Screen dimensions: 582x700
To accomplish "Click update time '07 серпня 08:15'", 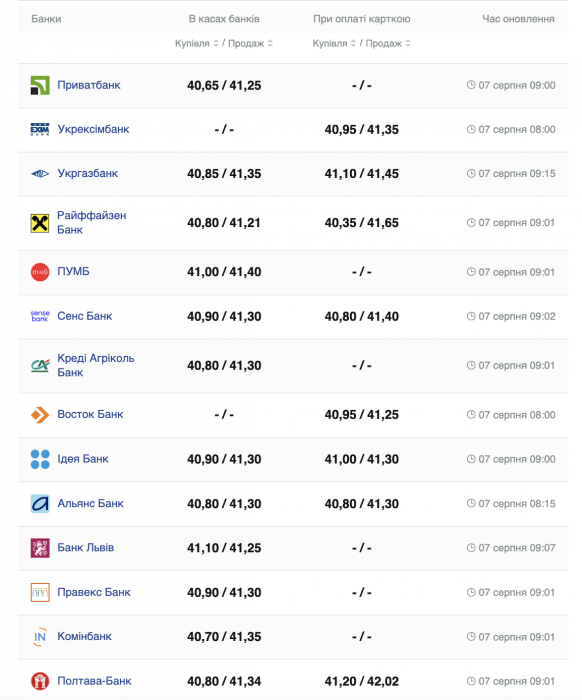I will (517, 504).
